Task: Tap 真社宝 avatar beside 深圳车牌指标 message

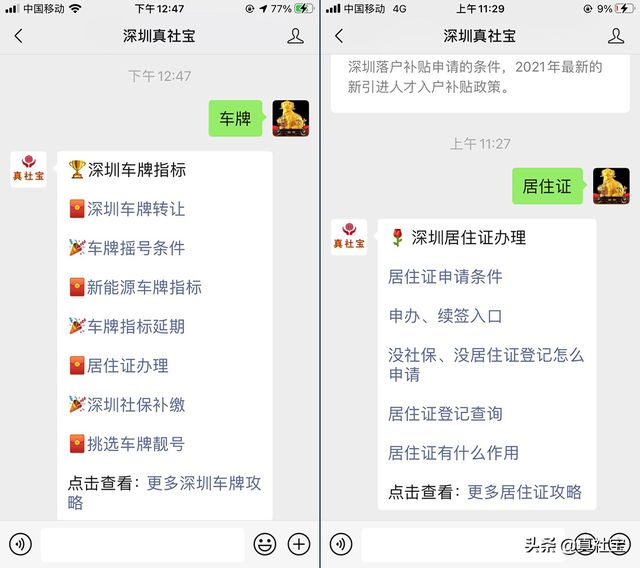Action: click(28, 169)
